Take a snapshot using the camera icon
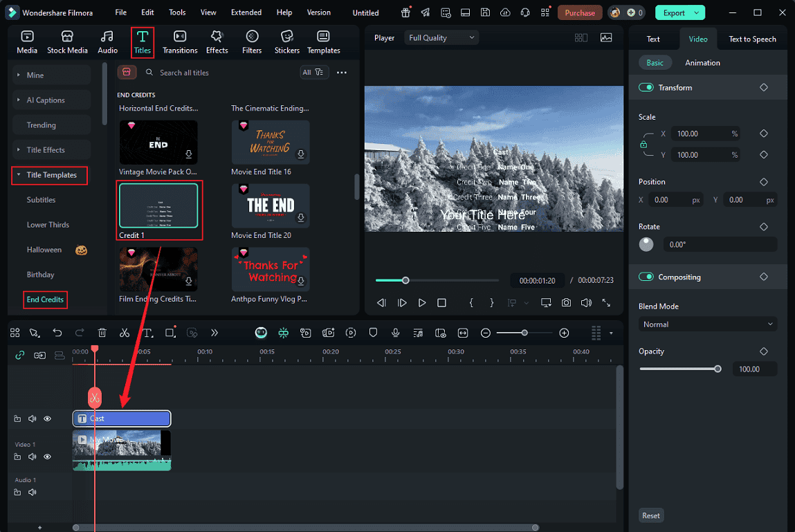 (567, 302)
